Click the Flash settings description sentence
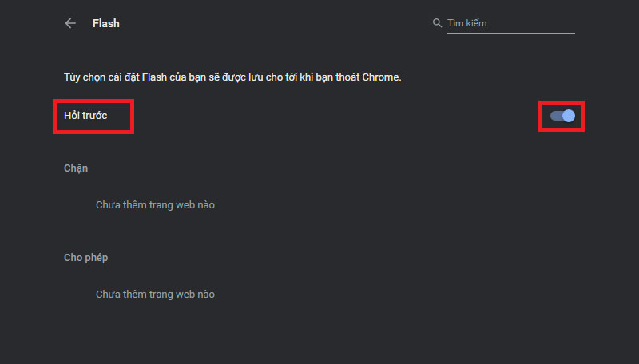Screen dimensions: 639x364 [x=232, y=77]
